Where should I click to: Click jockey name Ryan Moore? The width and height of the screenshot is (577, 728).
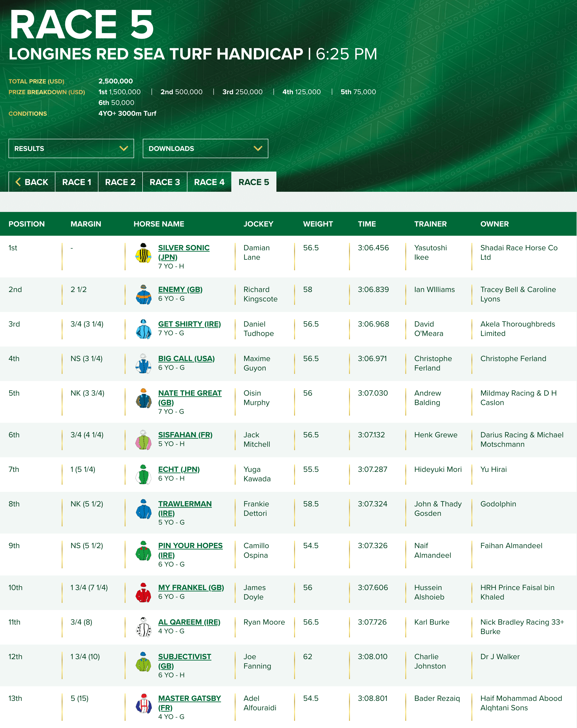(264, 622)
